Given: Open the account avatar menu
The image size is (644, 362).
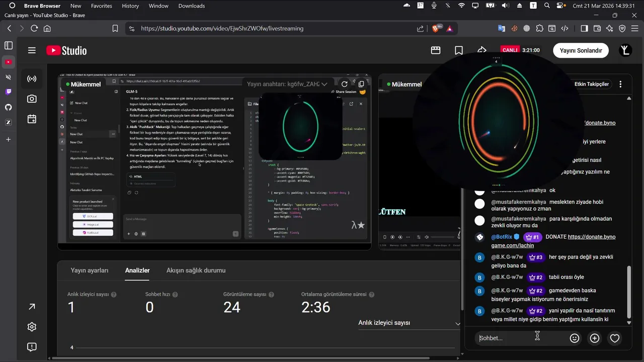Looking at the screenshot, I should pos(625,50).
